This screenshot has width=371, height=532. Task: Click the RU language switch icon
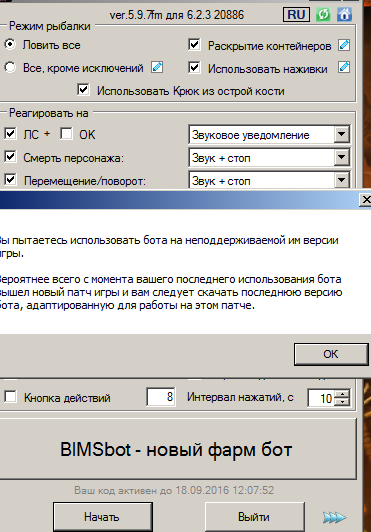pos(296,15)
